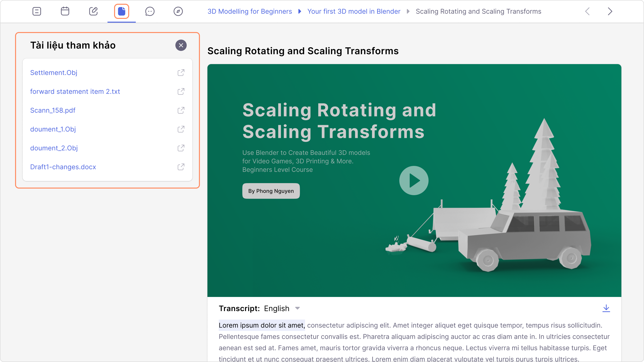Open Your first 3D model in Blender breadcrumb
The width and height of the screenshot is (644, 362).
coord(354,11)
